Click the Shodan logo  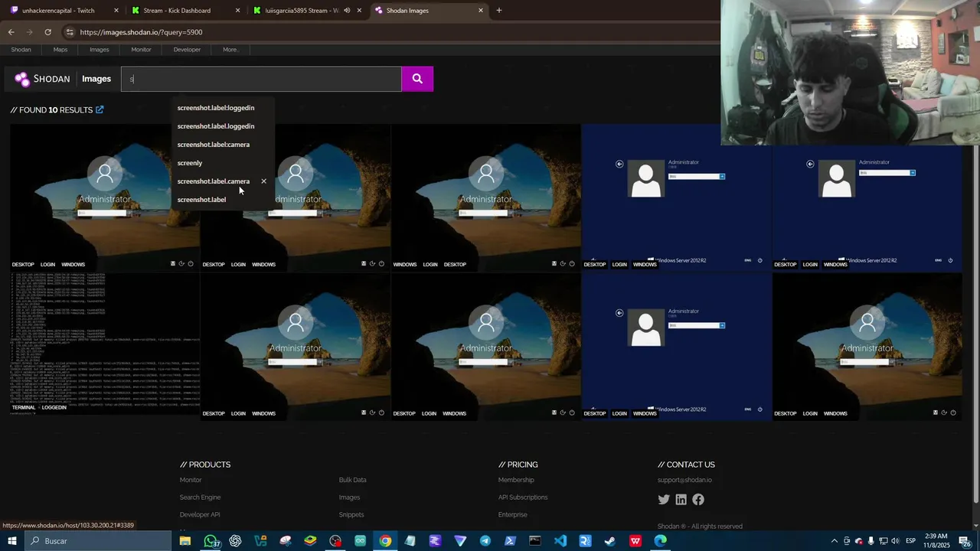tap(42, 79)
